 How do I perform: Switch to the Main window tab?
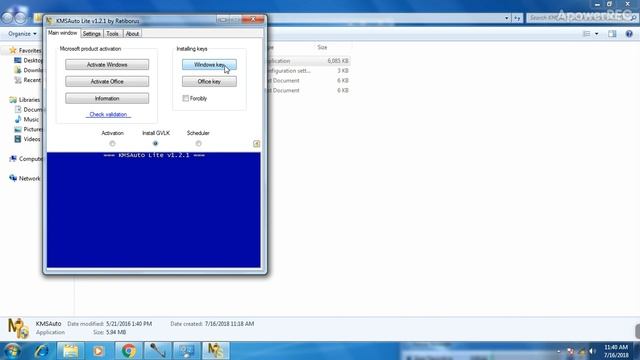[x=62, y=33]
